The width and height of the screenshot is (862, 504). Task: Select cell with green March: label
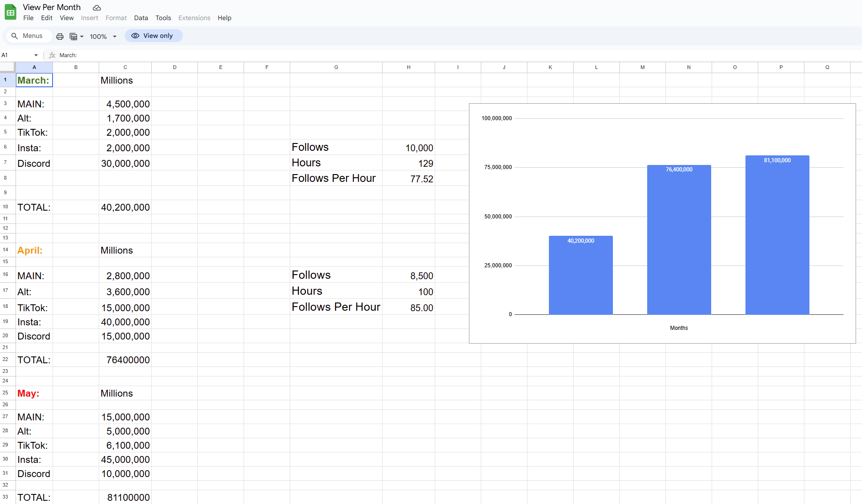[x=34, y=80]
